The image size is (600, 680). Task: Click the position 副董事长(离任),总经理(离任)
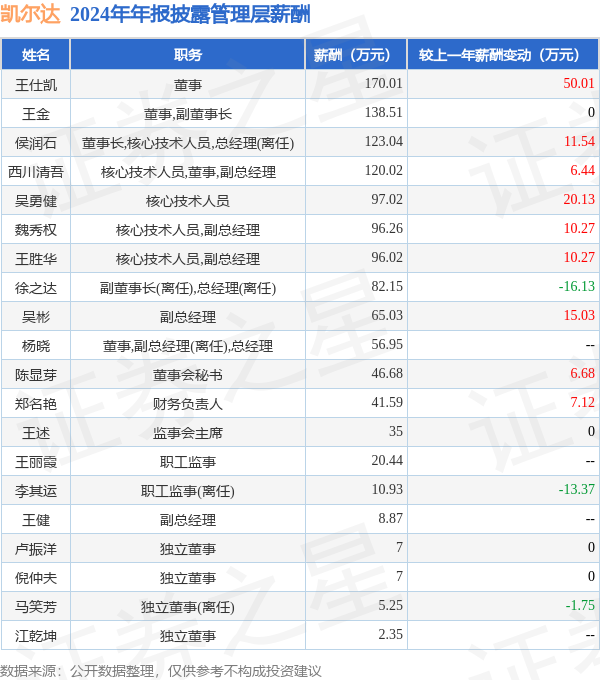click(188, 288)
